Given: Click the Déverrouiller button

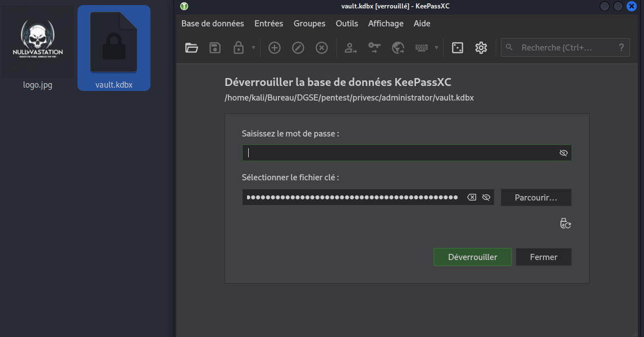Looking at the screenshot, I should 473,257.
